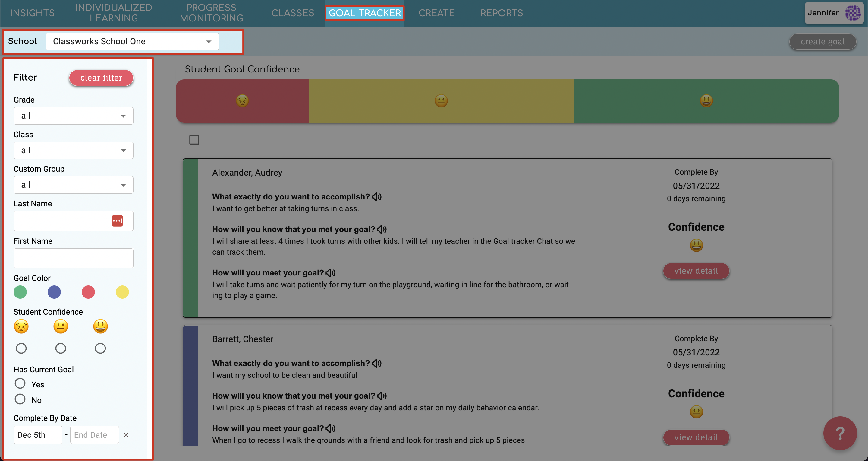Image resolution: width=868 pixels, height=461 pixels.
Task: Click the speech input icon in Last Name field
Action: (x=118, y=221)
